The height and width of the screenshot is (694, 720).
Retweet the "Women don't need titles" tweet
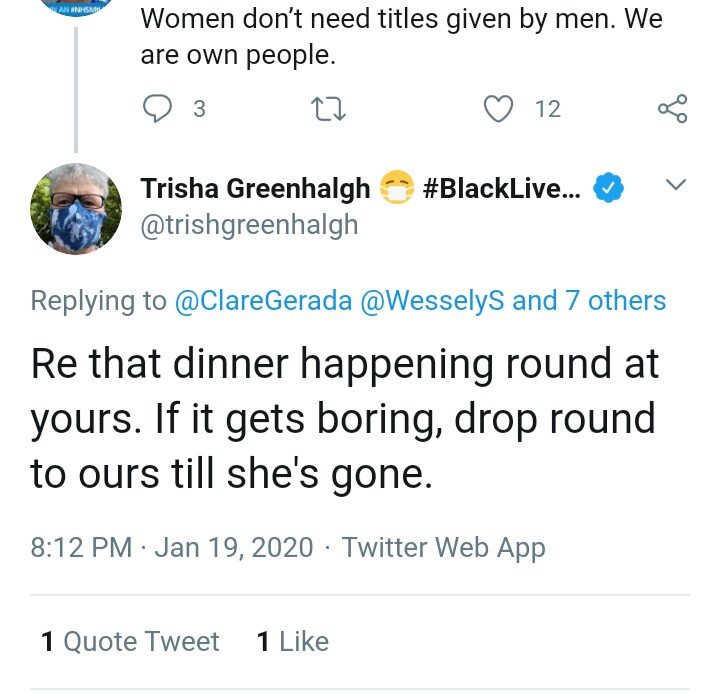pos(328,109)
